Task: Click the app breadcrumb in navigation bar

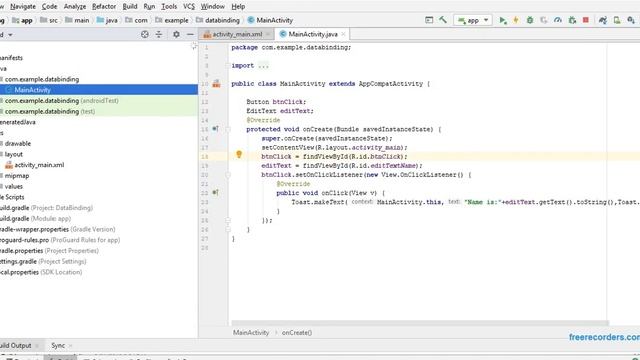Action: point(22,20)
